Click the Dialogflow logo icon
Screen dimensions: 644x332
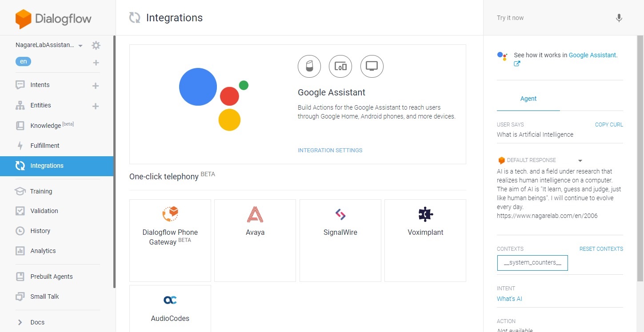point(23,19)
